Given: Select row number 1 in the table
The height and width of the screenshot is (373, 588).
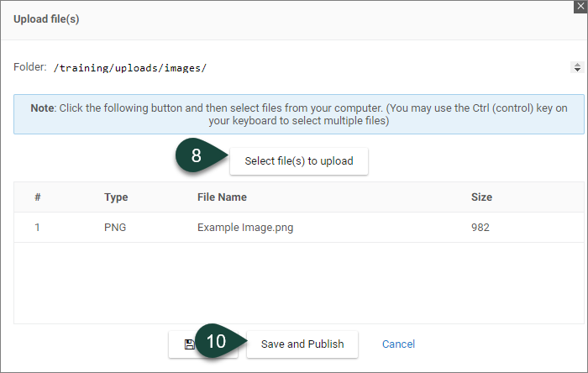Looking at the screenshot, I should pyautogui.click(x=38, y=228).
